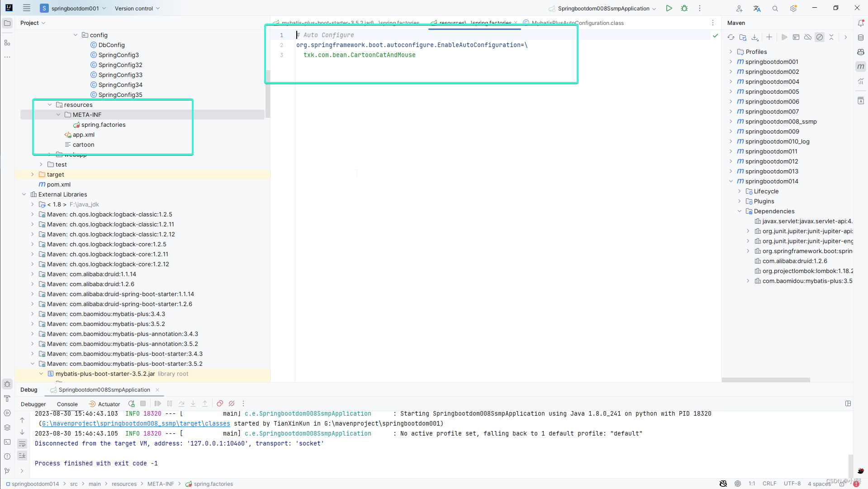
Task: Expand Lifecycle under springbootdom014
Action: pyautogui.click(x=740, y=191)
